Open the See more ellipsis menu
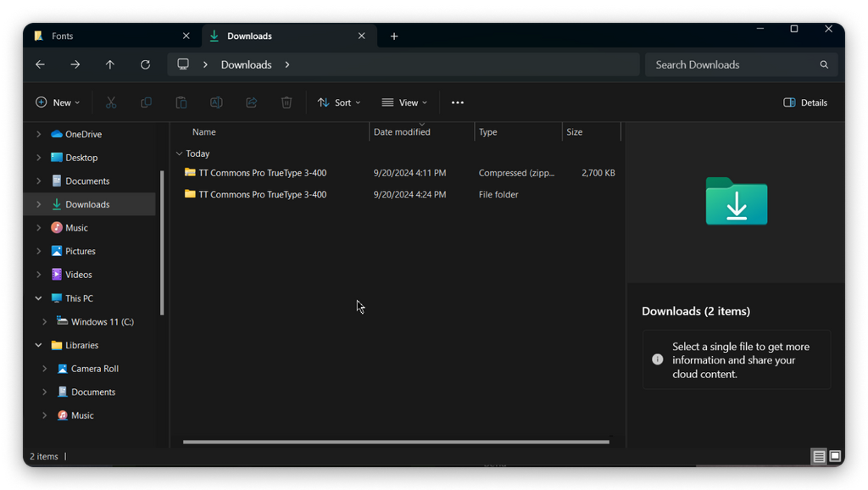Viewport: 868px width, 490px height. click(458, 103)
